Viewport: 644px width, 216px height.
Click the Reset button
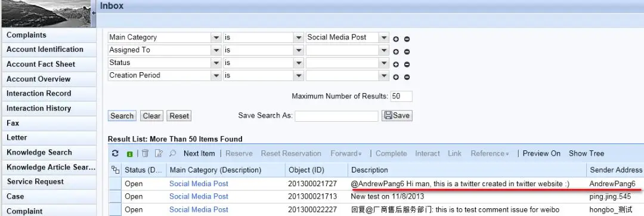coord(179,116)
